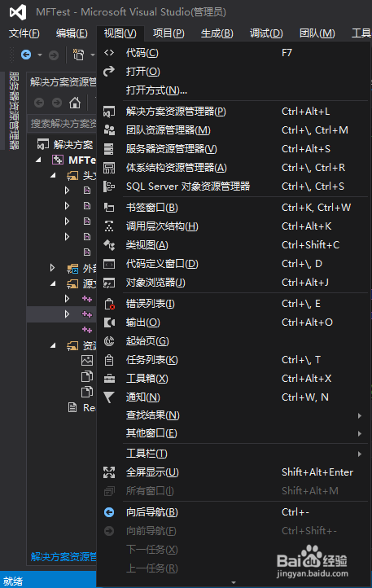Click the Shift+Alt+Enter shortcut text
The image size is (372, 588).
click(317, 472)
